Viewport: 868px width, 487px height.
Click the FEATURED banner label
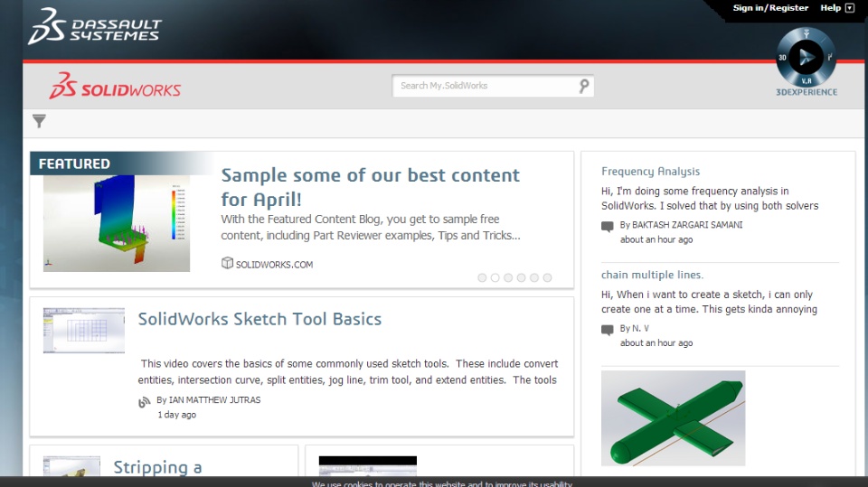[x=74, y=164]
